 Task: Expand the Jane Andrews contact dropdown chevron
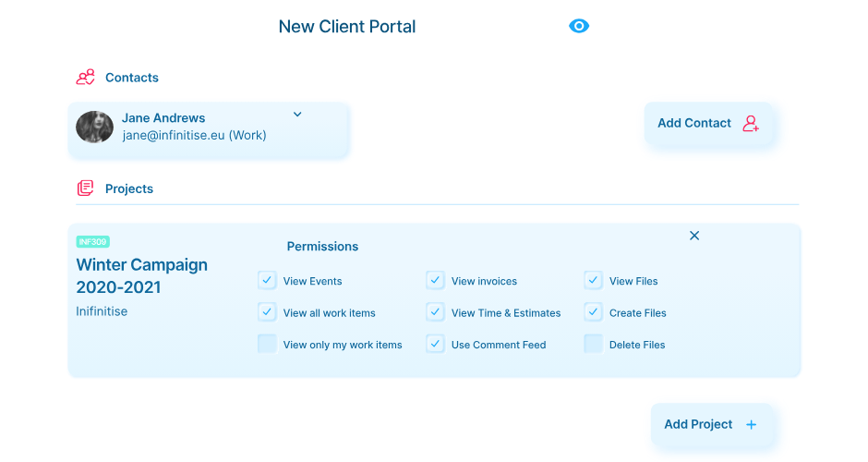tap(297, 115)
